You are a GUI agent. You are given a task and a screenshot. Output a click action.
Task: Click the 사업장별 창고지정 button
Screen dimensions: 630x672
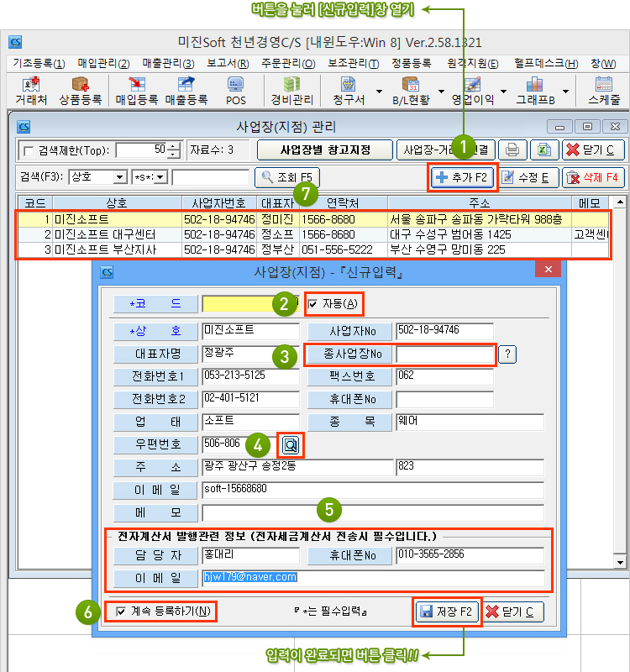click(x=325, y=150)
